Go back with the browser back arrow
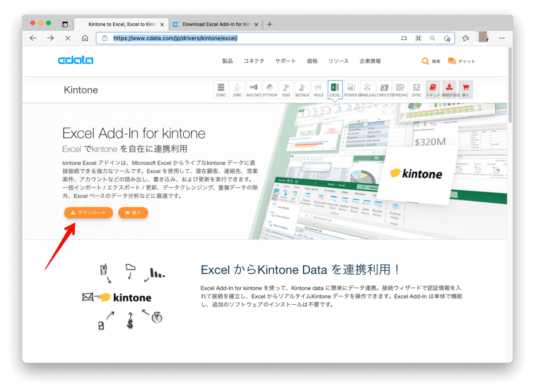 tap(33, 38)
